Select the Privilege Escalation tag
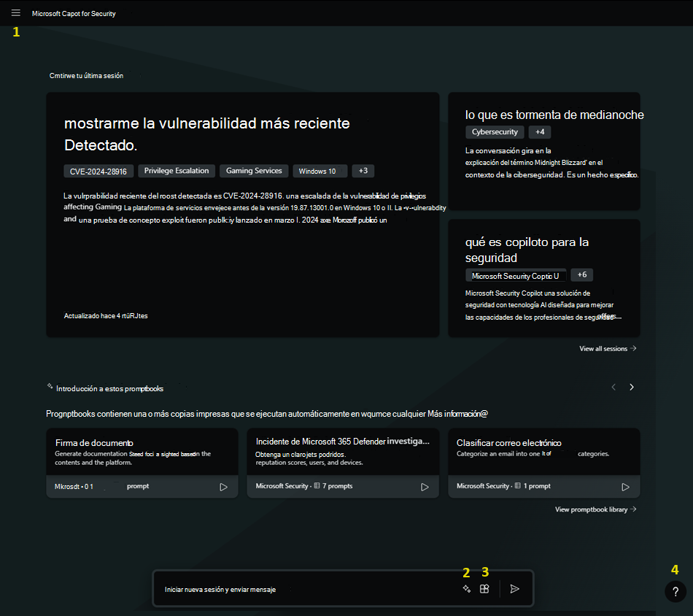This screenshot has height=616, width=693. coord(176,170)
